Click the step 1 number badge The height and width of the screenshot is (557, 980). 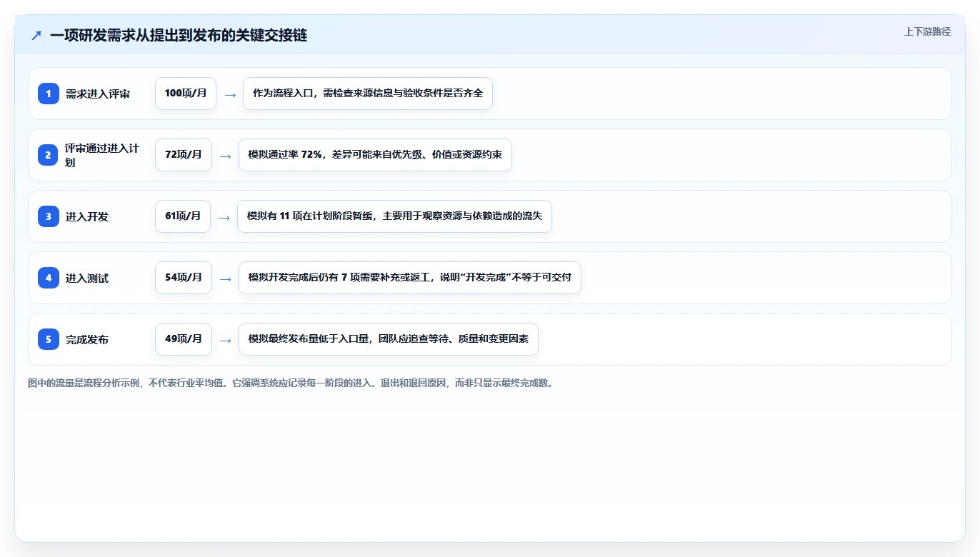49,94
